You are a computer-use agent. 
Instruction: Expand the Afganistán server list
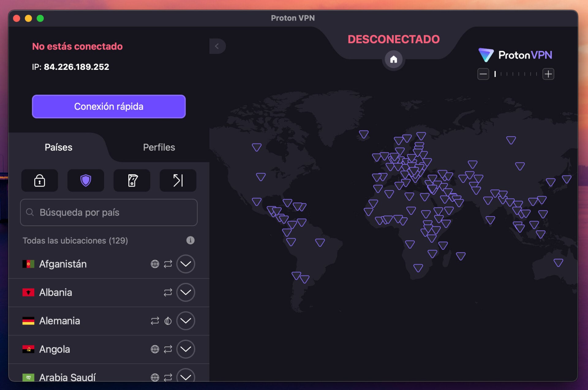(x=186, y=264)
